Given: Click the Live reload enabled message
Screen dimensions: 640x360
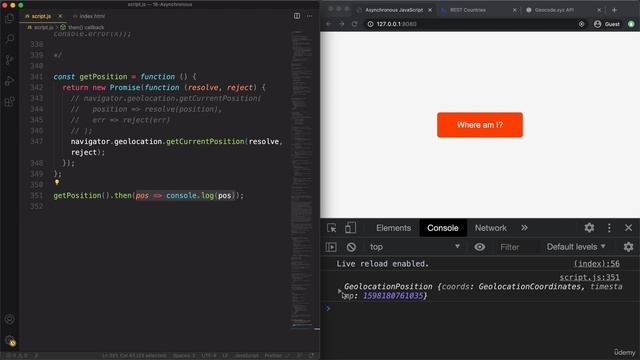Looking at the screenshot, I should point(382,264).
